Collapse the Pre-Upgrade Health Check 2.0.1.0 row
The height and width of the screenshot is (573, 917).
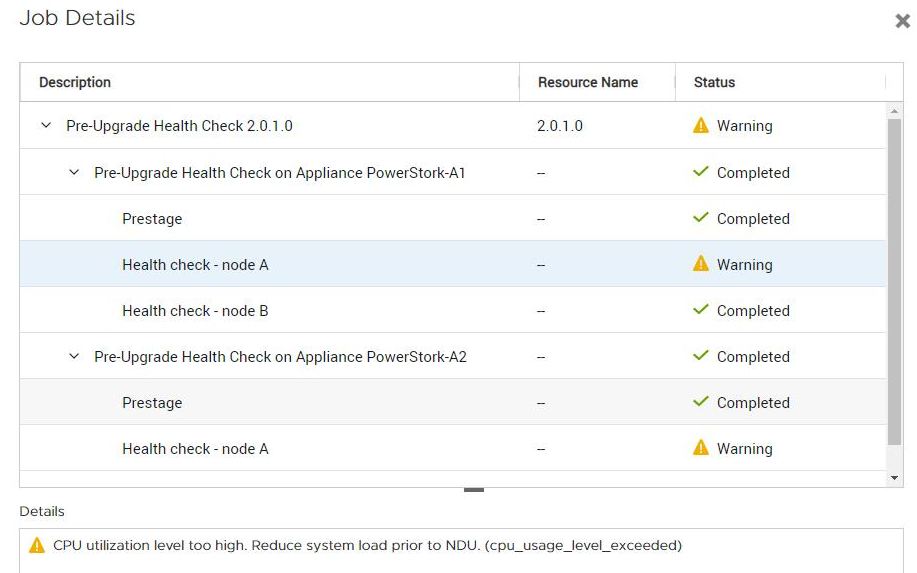click(x=45, y=126)
